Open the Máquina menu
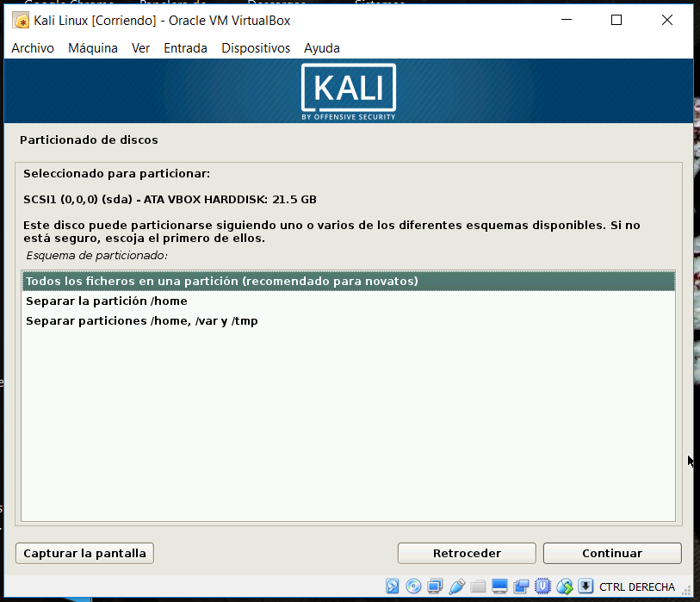The height and width of the screenshot is (602, 700). (93, 48)
